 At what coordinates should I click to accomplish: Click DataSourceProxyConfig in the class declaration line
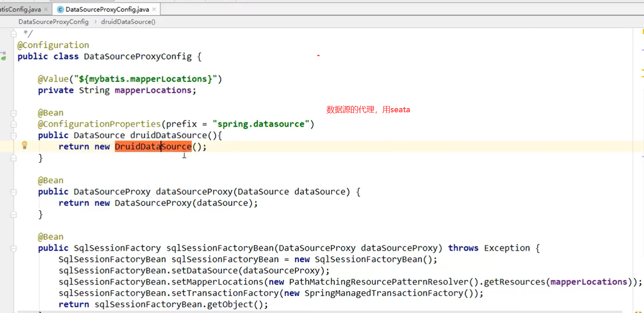(x=138, y=56)
